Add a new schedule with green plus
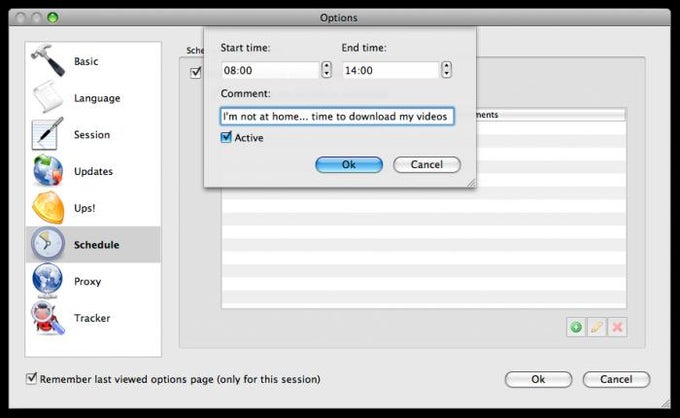This screenshot has height=418, width=680. tap(576, 327)
